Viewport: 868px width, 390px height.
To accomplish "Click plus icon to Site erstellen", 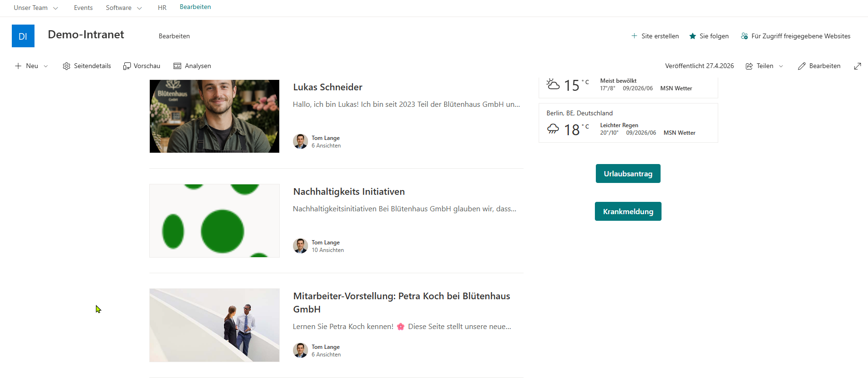I will click(x=634, y=36).
